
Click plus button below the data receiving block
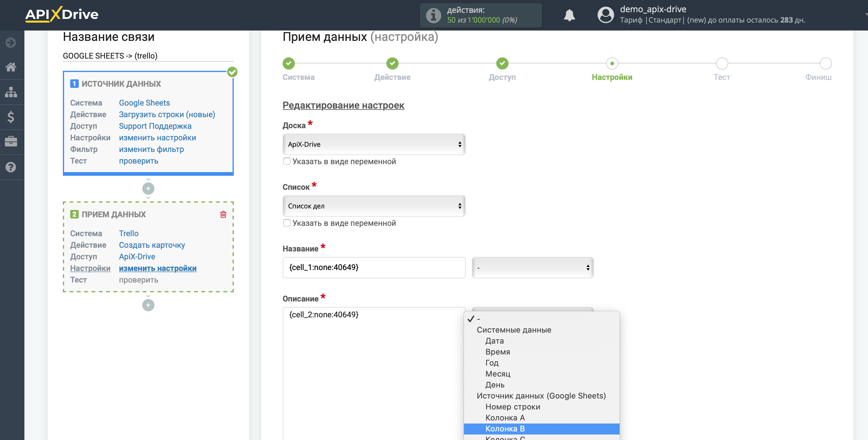point(148,305)
